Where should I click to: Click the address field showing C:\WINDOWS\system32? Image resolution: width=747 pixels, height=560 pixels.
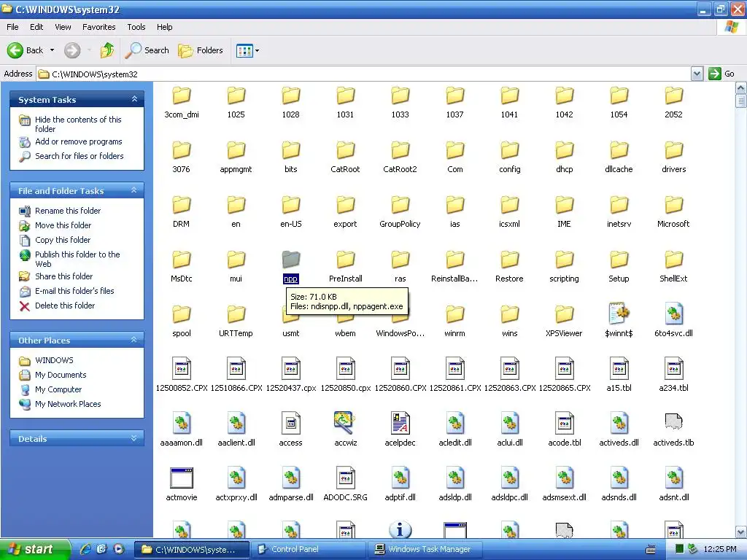(x=365, y=74)
